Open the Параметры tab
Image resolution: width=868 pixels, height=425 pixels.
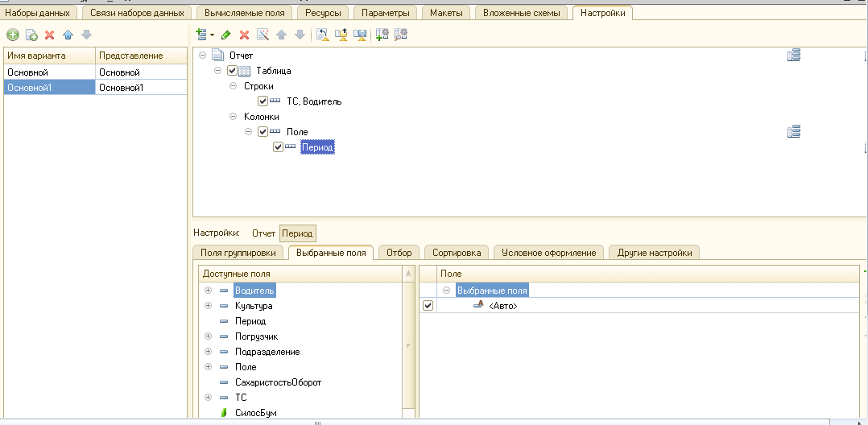[385, 13]
